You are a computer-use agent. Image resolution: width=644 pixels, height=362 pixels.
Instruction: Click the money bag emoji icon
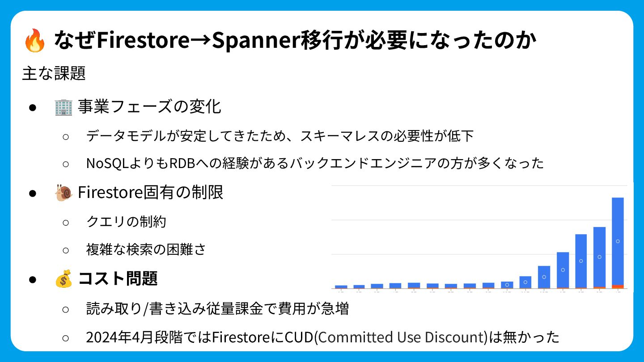click(x=64, y=279)
